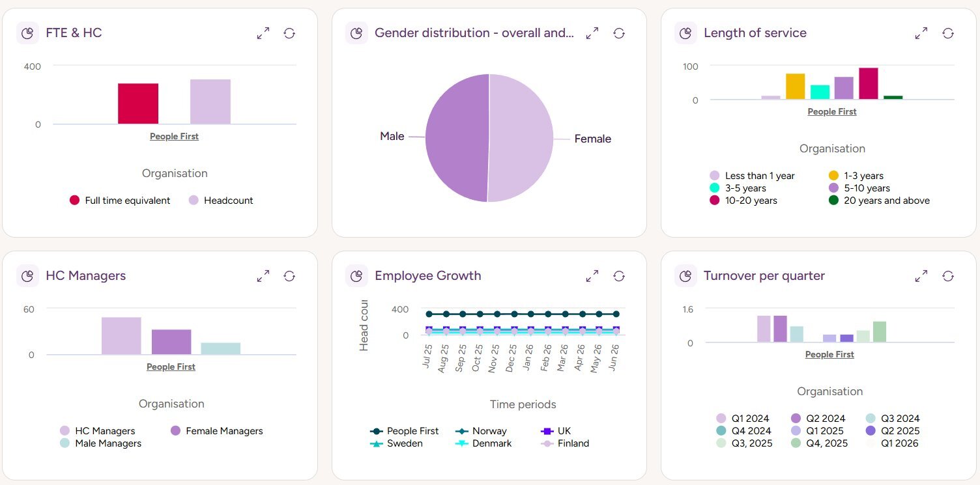
Task: Expand the Gender distribution card to fullscreen
Action: click(592, 33)
